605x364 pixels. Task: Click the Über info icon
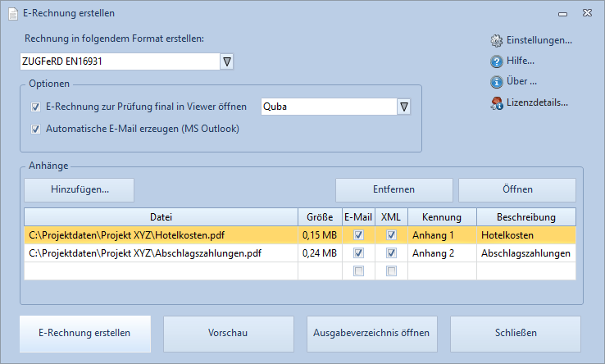coord(497,82)
